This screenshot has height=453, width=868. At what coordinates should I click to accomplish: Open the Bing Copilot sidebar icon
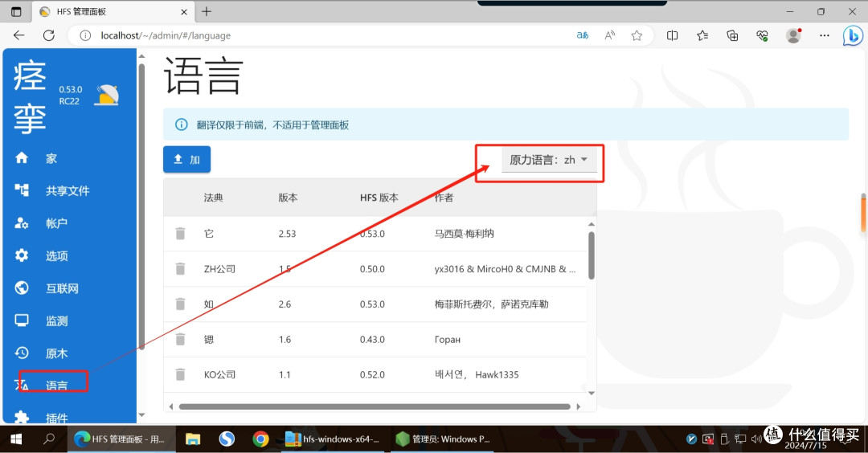click(853, 36)
